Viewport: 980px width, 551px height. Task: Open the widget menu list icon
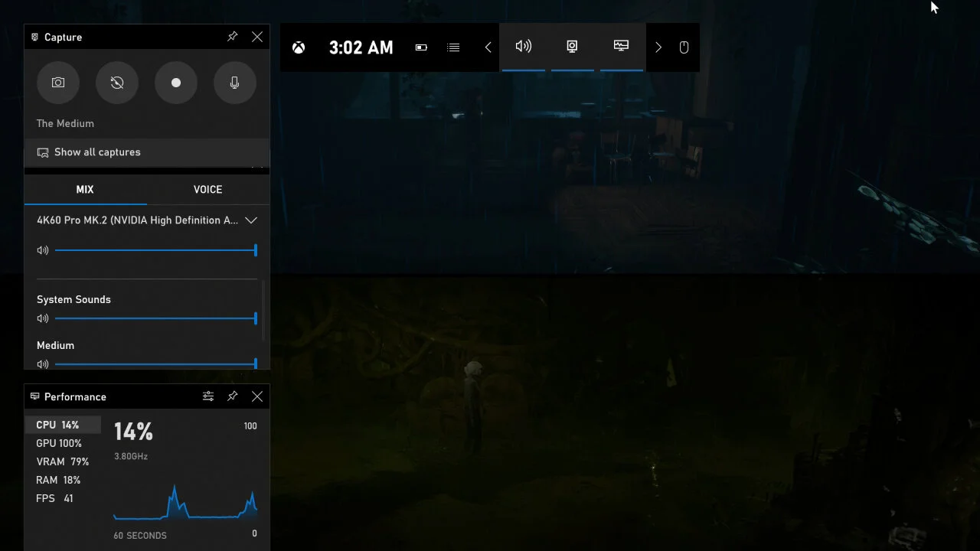point(453,47)
